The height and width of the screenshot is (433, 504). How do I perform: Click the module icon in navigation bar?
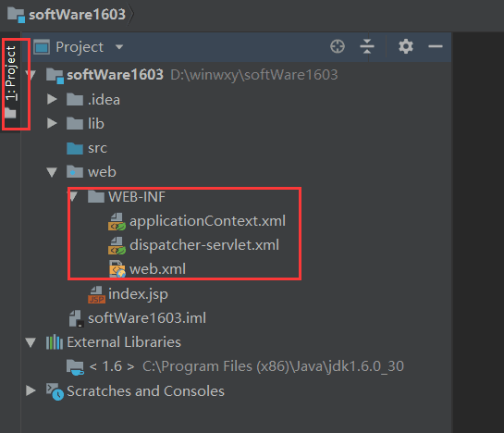point(16,15)
